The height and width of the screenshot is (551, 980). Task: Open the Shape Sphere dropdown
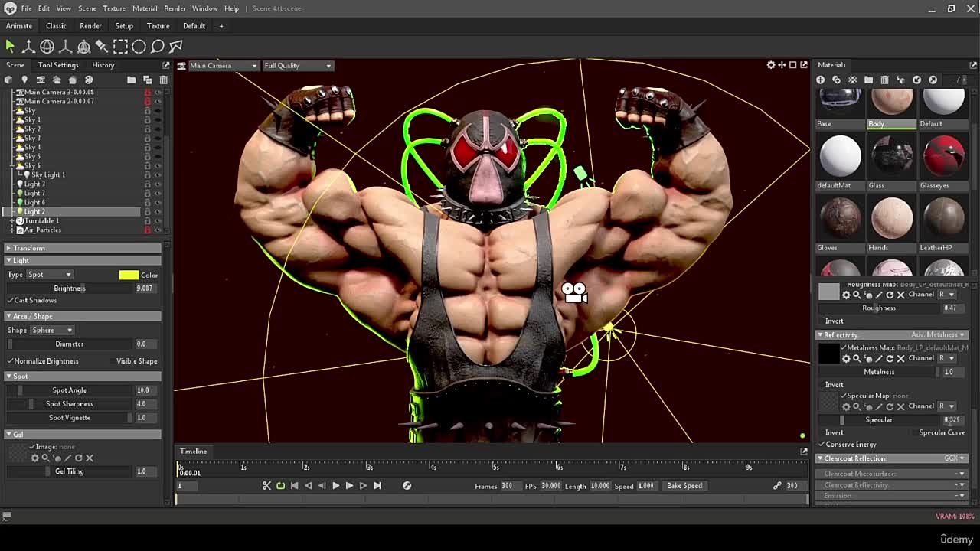pyautogui.click(x=52, y=331)
